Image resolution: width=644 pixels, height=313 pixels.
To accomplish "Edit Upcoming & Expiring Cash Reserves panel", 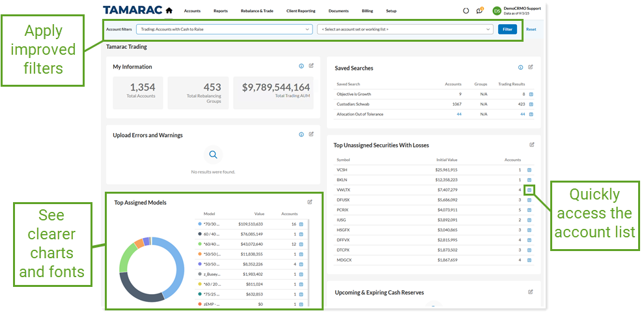I will coord(531,292).
